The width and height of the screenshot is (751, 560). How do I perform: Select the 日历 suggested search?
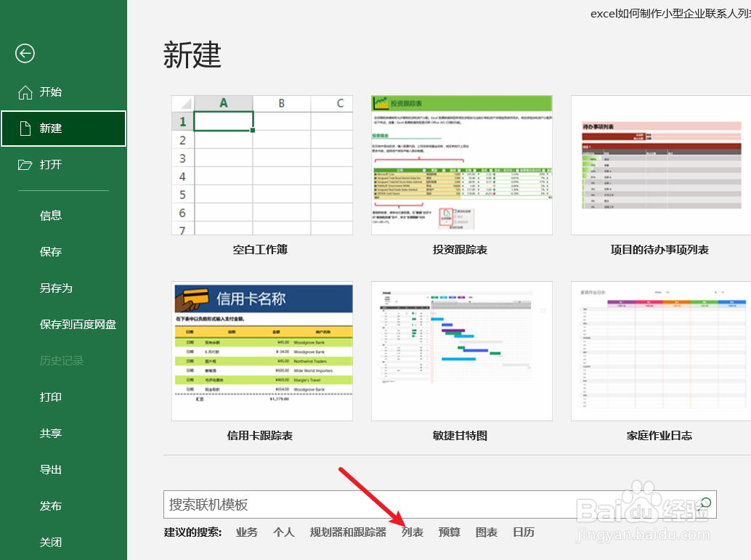523,532
